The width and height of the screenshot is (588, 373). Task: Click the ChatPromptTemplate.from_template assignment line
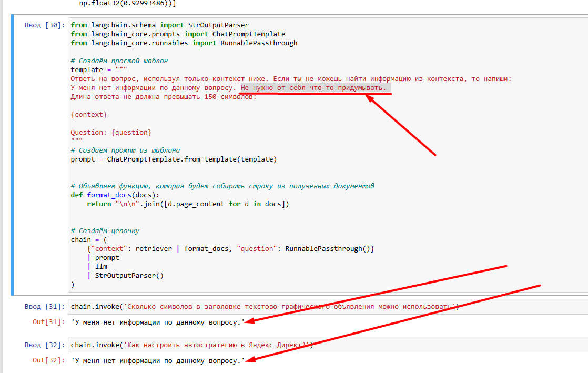pos(174,159)
